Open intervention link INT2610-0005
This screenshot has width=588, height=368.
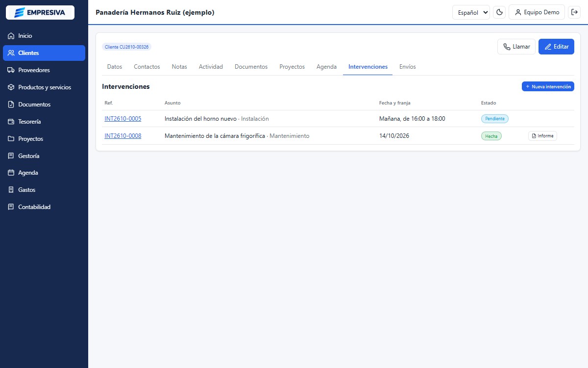tap(123, 119)
